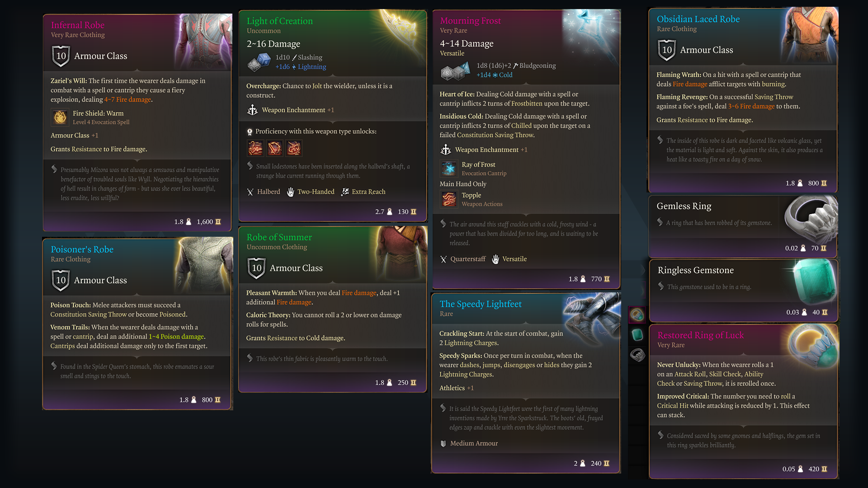The width and height of the screenshot is (868, 488).
Task: Click The Speedy Lightfeet item name
Action: [x=481, y=304]
